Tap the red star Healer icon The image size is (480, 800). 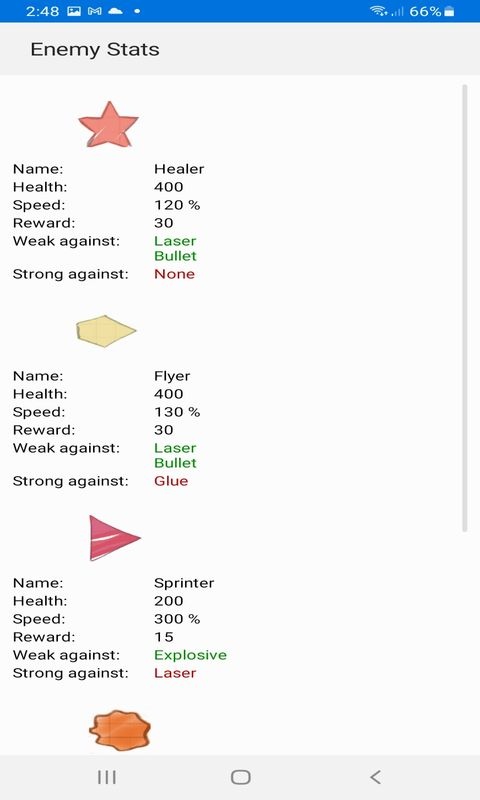108,124
